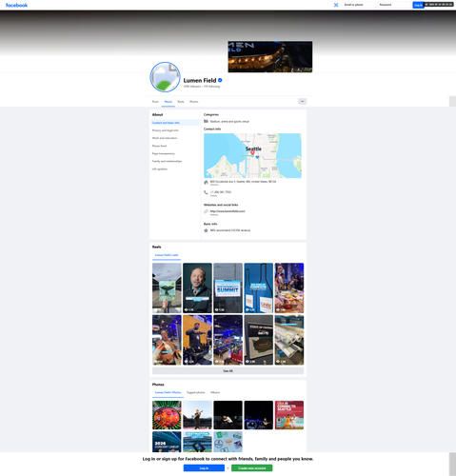Image resolution: width=456 pixels, height=476 pixels.
Task: Play the Summit sign reel
Action: tap(228, 288)
